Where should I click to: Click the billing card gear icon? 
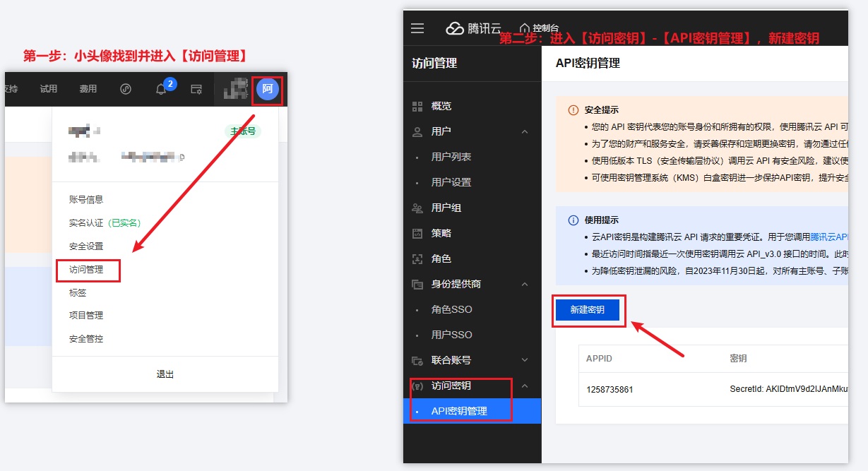pyautogui.click(x=197, y=89)
